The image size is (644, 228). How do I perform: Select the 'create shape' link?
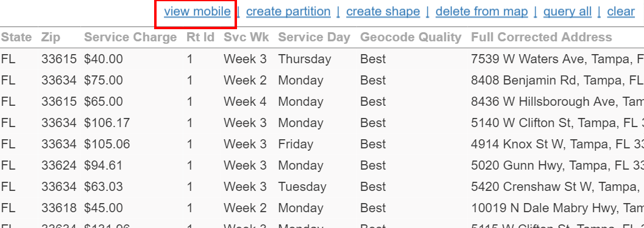pos(383,12)
